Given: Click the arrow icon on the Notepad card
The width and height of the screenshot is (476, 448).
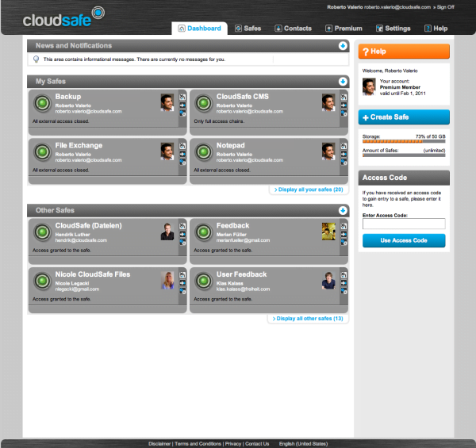Looking at the screenshot, I should coord(344,154).
